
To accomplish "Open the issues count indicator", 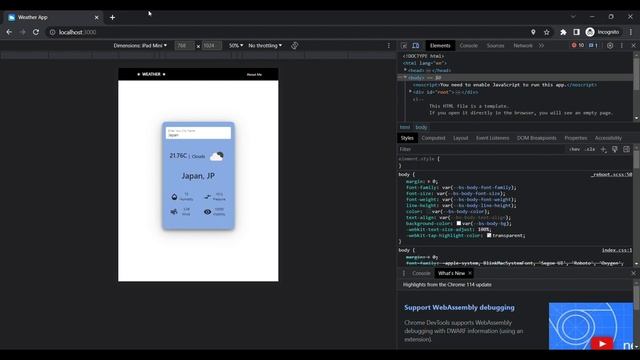I will (x=593, y=45).
